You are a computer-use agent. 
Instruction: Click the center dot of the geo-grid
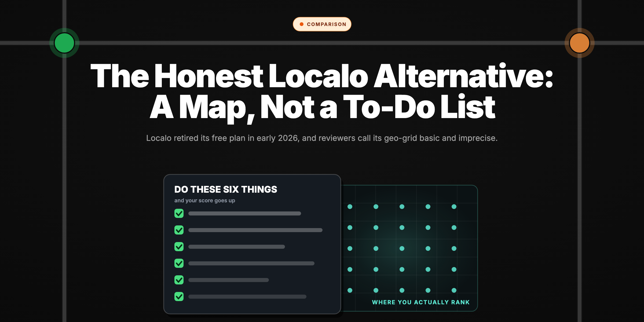tap(402, 248)
